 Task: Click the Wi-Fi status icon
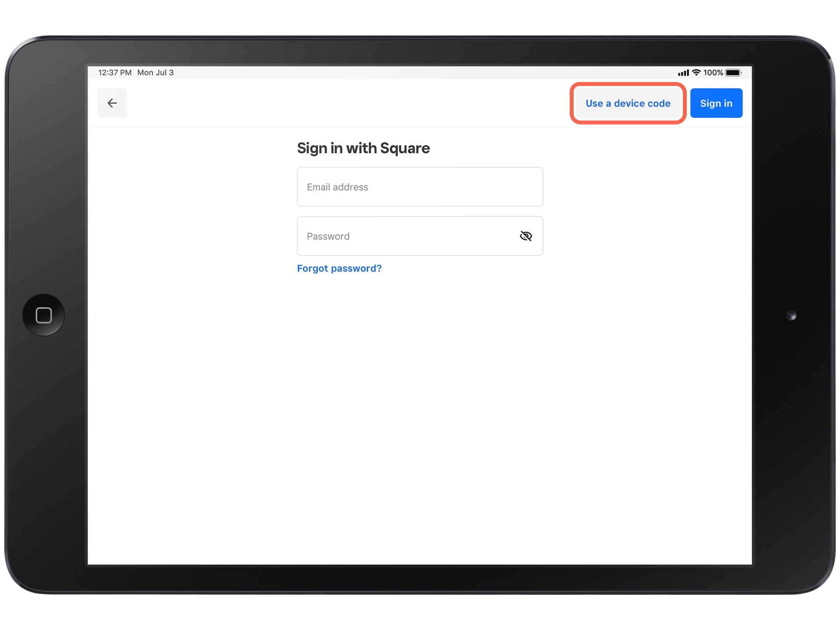696,73
